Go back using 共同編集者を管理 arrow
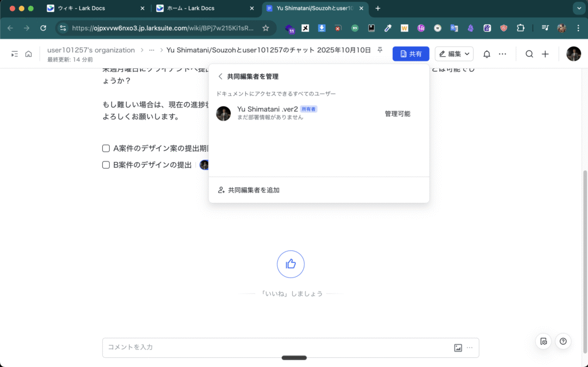Screen dimensions: 588x367 [x=220, y=76]
